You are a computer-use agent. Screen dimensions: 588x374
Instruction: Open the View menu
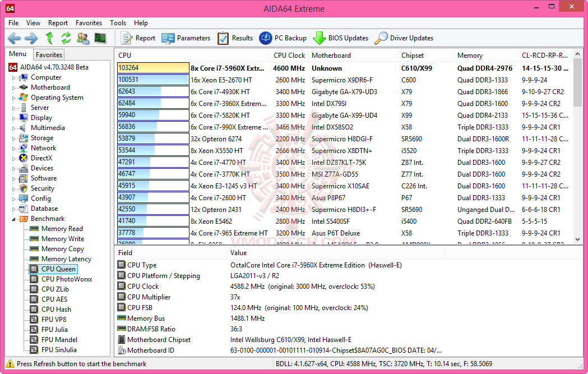33,23
